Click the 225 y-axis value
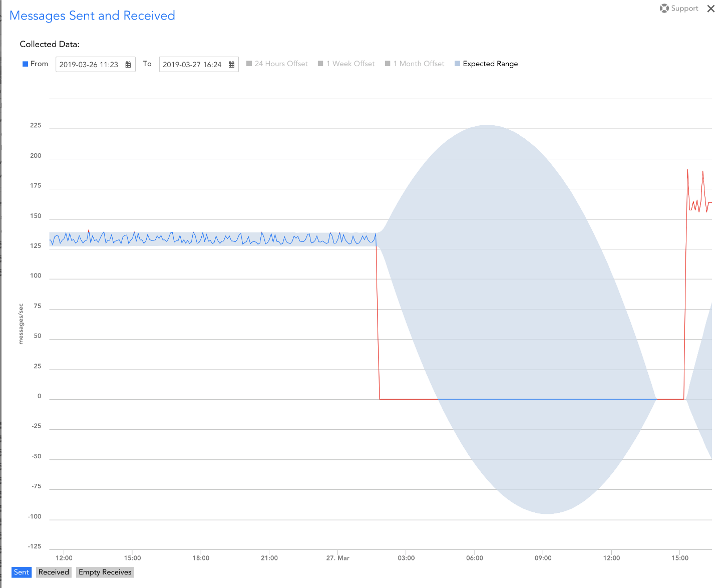 [x=36, y=125]
